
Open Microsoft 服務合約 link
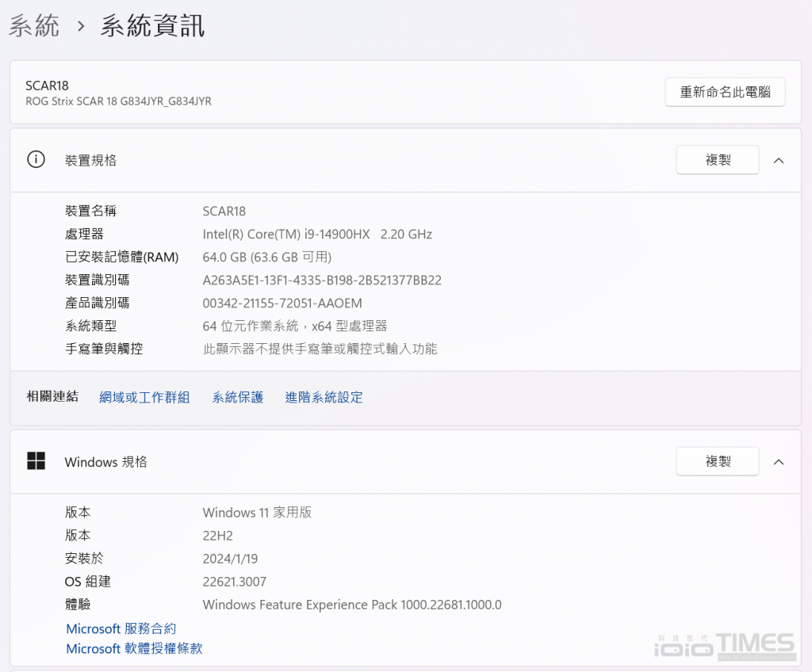[x=121, y=628]
